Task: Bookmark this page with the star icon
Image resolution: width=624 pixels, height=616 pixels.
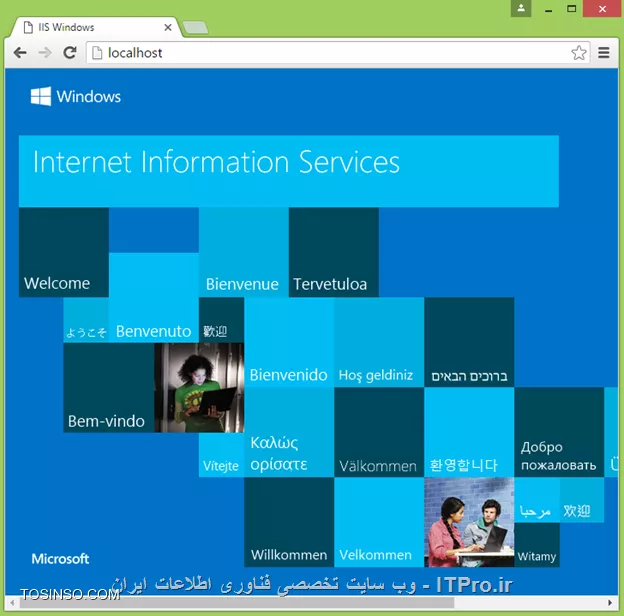Action: tap(579, 53)
